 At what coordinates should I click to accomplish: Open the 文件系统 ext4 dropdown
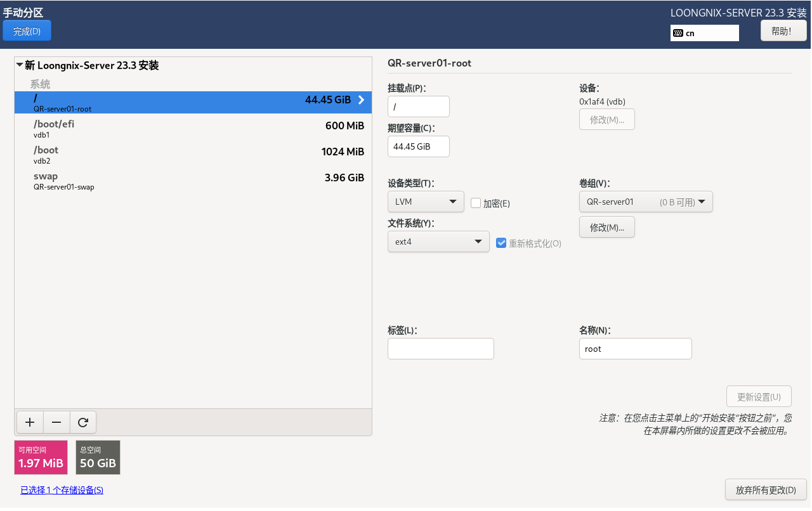tap(438, 242)
